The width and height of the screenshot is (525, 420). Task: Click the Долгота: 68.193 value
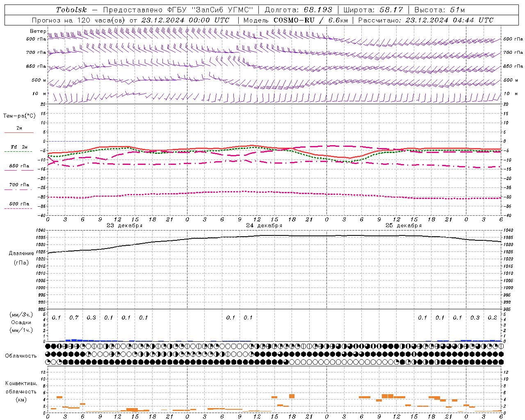(298, 10)
